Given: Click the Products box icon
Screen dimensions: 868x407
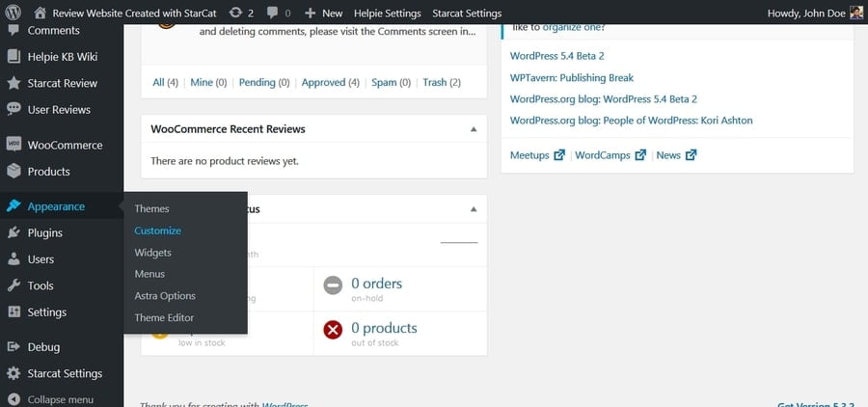Looking at the screenshot, I should pyautogui.click(x=14, y=171).
